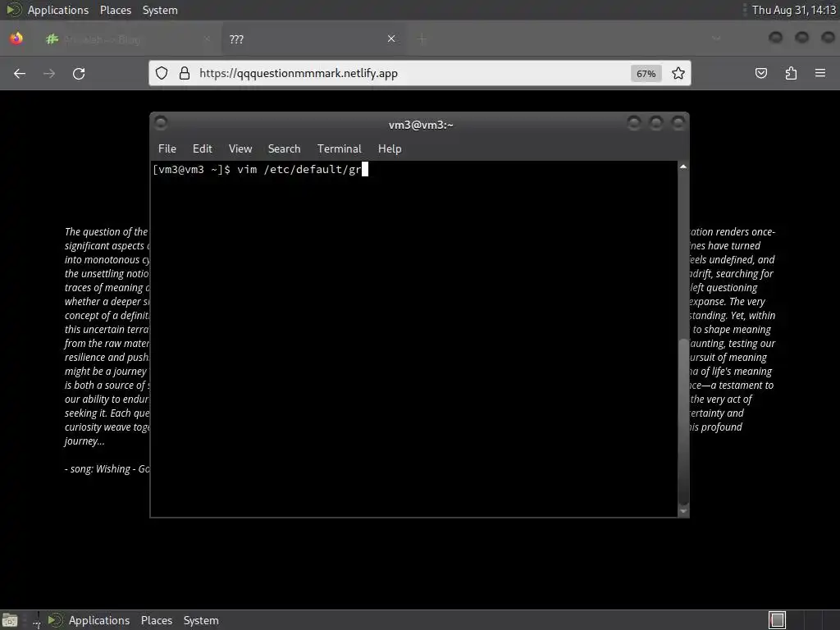Open the clock showing Thu Aug 31, 14:13
840x630 pixels.
click(x=793, y=10)
